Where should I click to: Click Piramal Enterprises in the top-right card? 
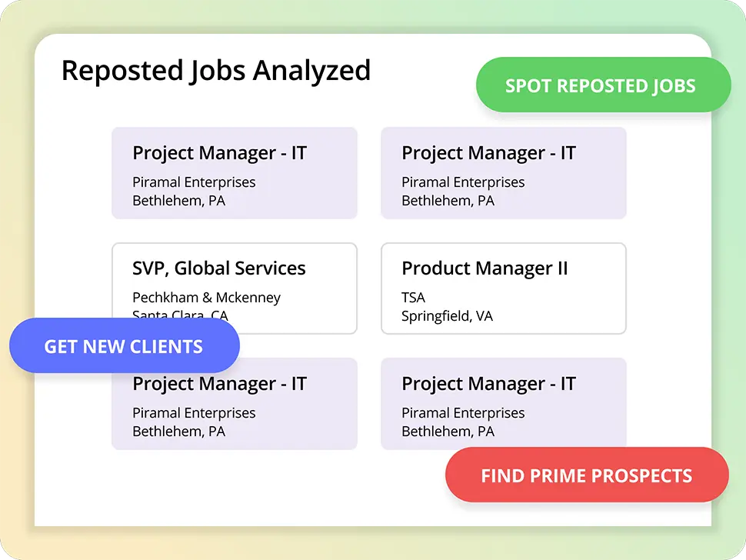tap(463, 182)
